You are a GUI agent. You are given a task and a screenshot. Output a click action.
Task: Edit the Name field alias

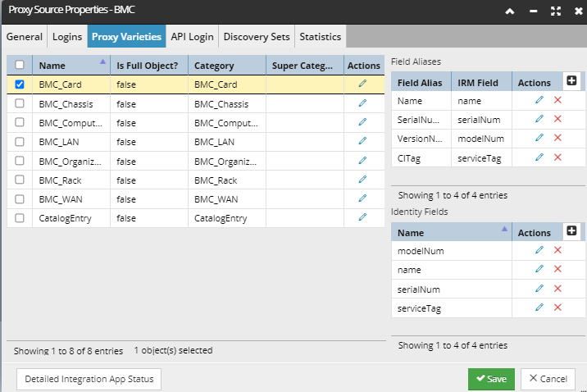539,100
